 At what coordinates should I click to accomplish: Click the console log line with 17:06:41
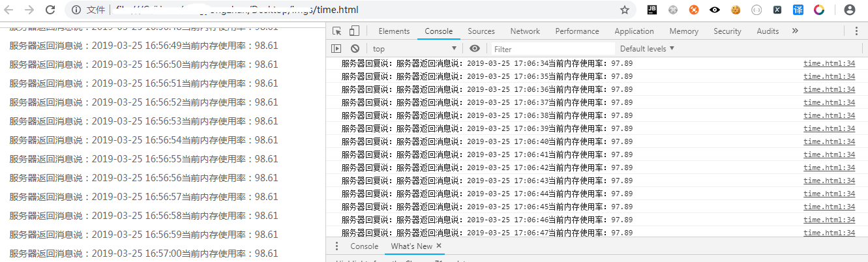[487, 154]
